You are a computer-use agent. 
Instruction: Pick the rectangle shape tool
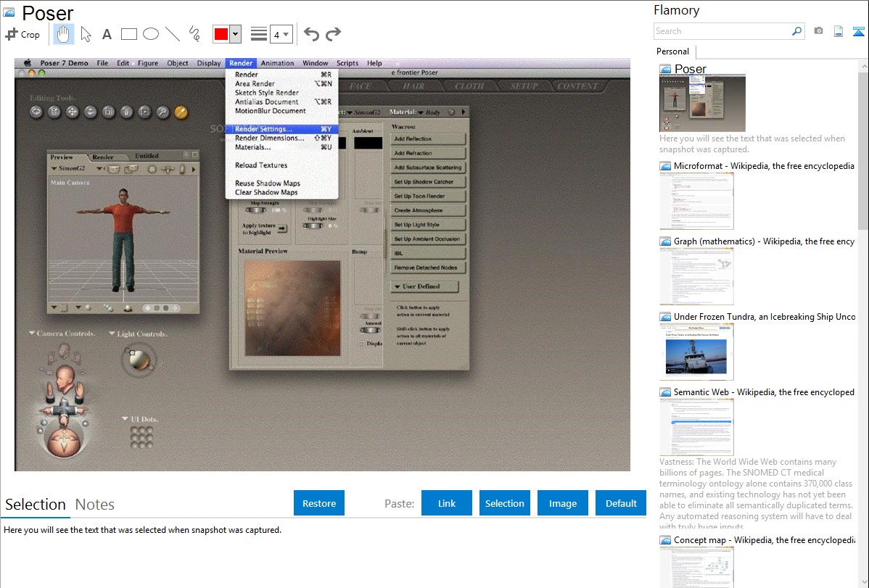coord(128,34)
